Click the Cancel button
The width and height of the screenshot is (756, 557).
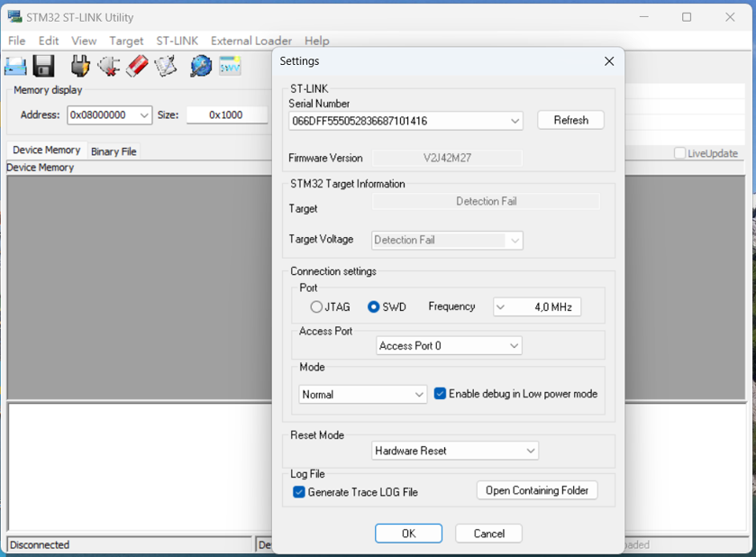(x=489, y=534)
